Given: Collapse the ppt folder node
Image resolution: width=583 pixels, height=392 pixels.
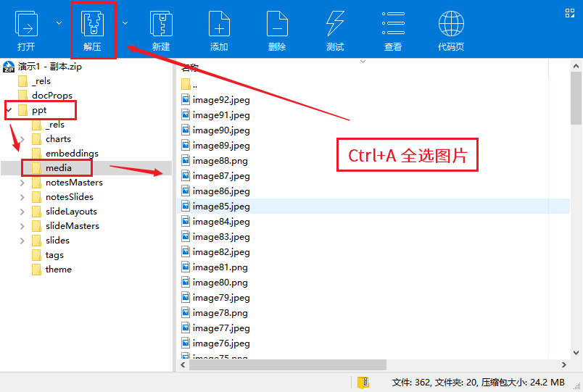Looking at the screenshot, I should point(9,110).
